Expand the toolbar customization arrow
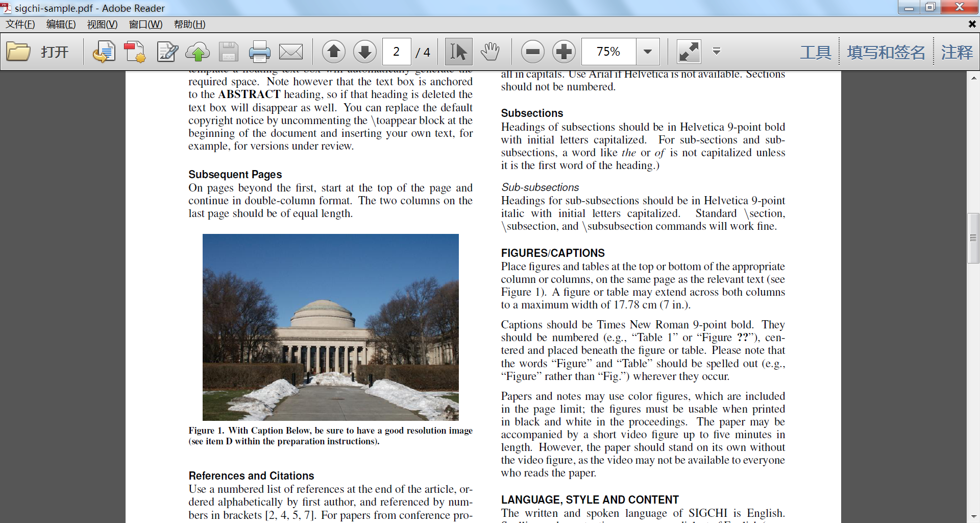This screenshot has width=980, height=523. [x=717, y=51]
